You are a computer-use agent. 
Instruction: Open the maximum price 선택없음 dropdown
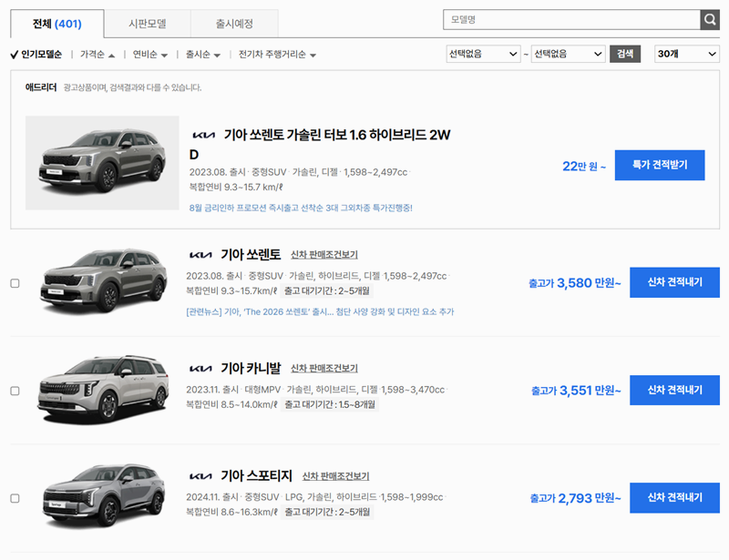click(568, 54)
